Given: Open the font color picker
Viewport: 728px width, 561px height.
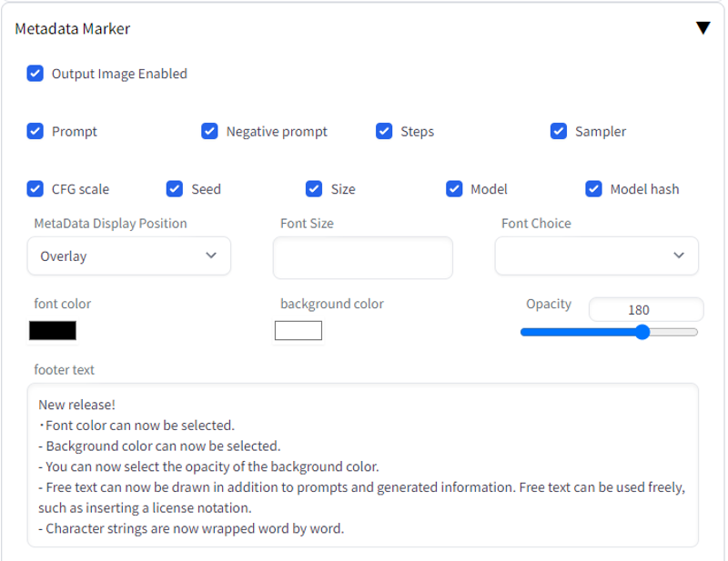Looking at the screenshot, I should [52, 330].
